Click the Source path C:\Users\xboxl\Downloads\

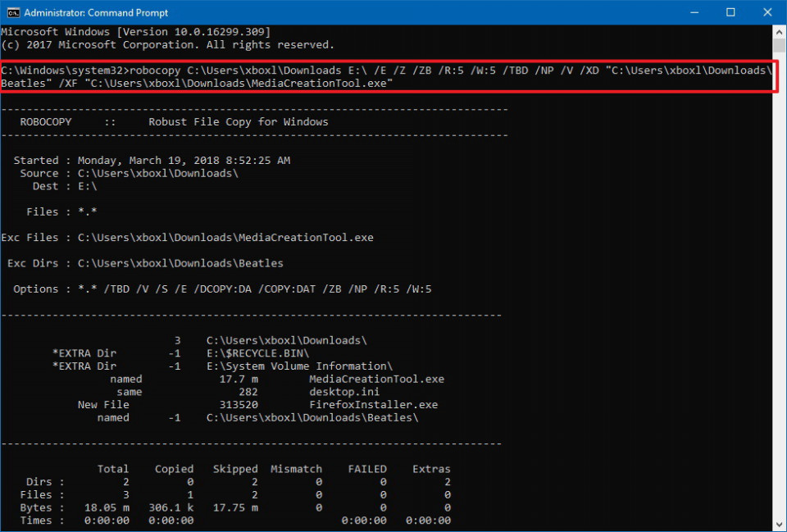[158, 174]
